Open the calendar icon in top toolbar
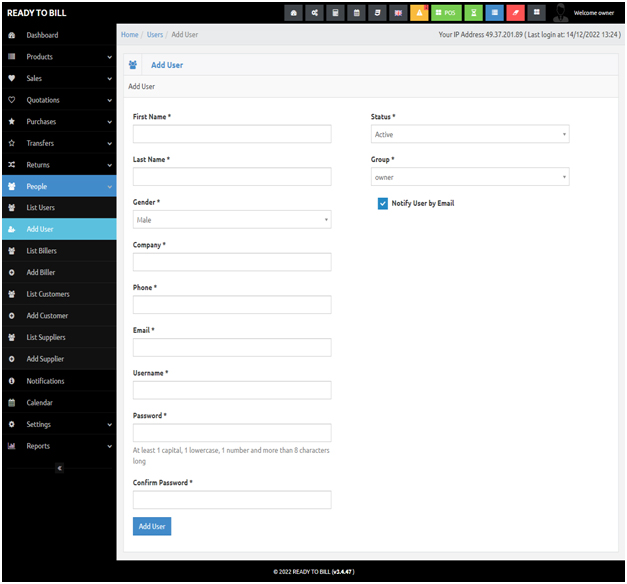The image size is (627, 584). click(x=357, y=13)
